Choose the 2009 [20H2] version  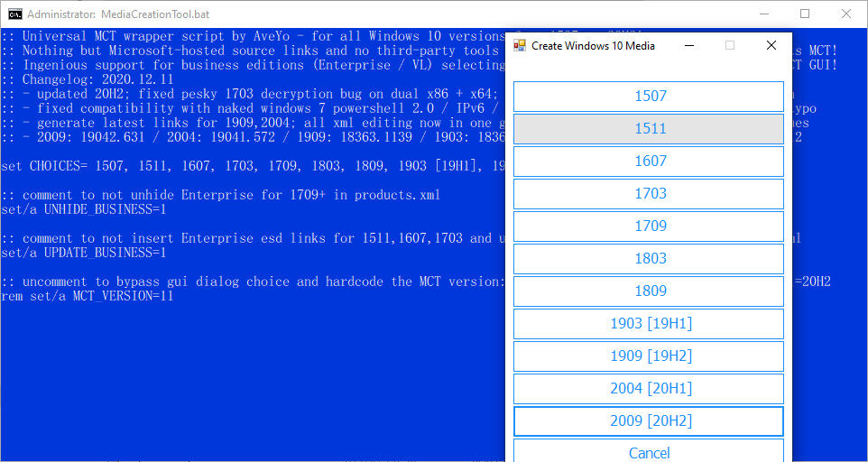[648, 421]
